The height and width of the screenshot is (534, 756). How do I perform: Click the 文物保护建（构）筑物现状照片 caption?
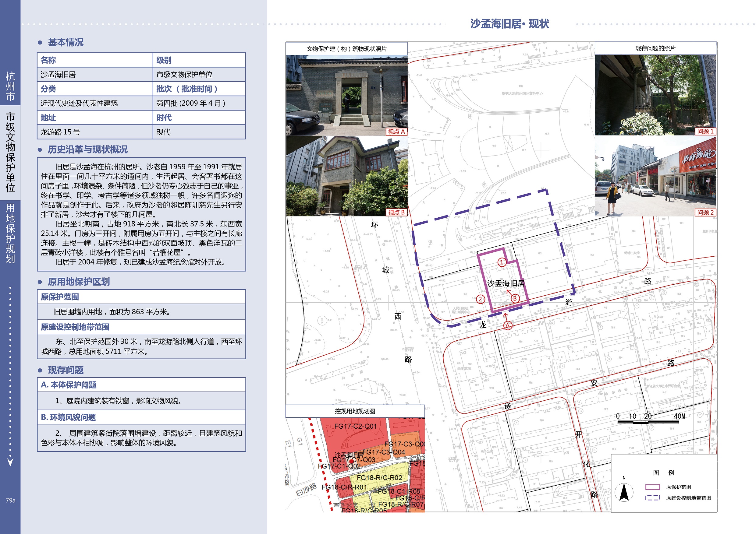click(x=346, y=49)
